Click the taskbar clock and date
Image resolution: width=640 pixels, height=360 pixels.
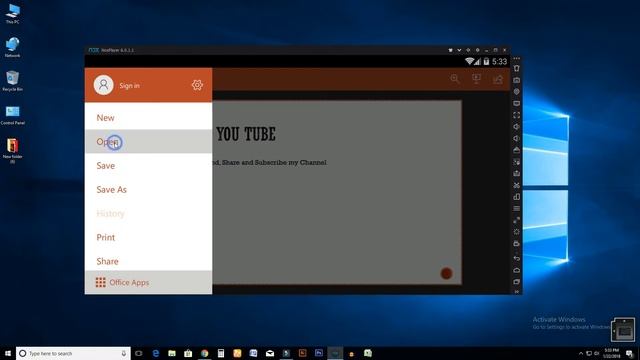point(611,353)
